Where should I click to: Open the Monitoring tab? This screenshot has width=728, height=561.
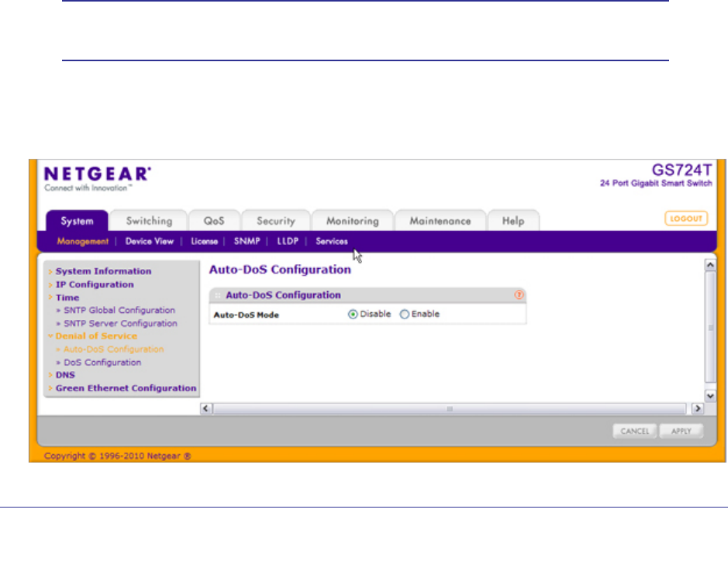tap(353, 221)
